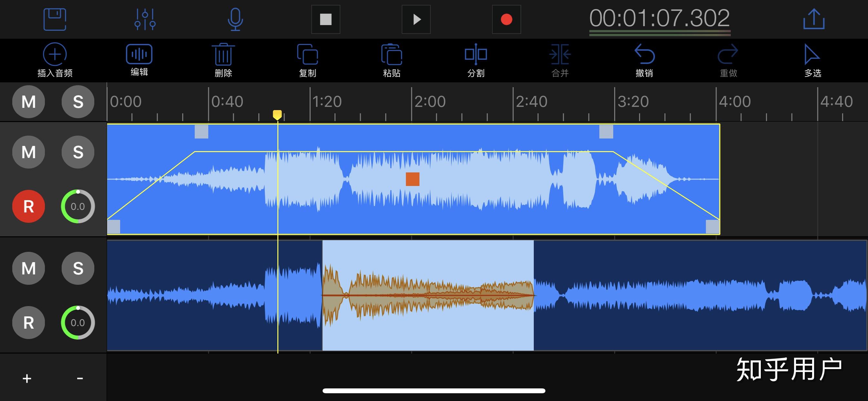
Task: Tap the 2:00 mark on the timeline ruler
Action: click(x=430, y=101)
